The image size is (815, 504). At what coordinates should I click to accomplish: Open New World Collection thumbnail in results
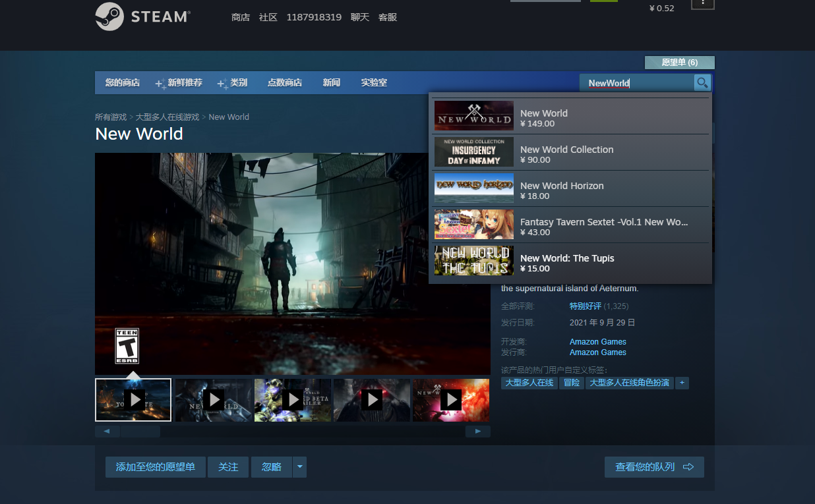(x=474, y=152)
